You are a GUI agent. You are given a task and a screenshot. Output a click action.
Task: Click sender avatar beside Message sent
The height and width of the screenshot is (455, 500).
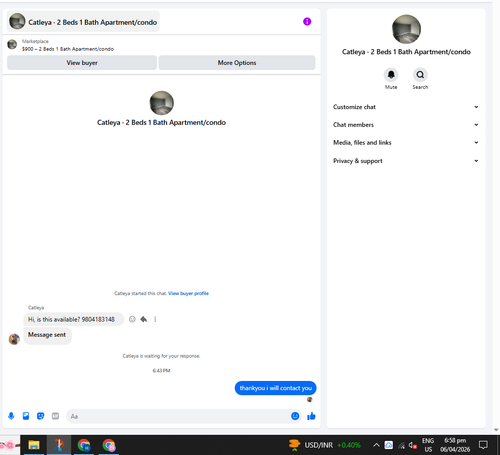click(14, 339)
